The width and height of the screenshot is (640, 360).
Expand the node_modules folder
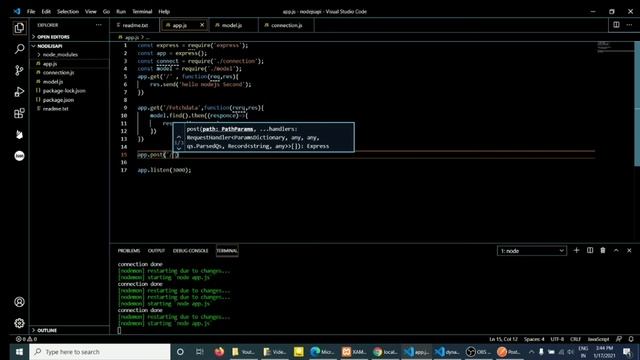69,54
